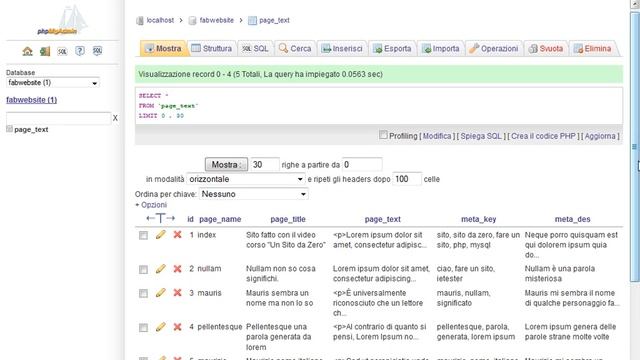Open the Importa tab
This screenshot has height=360, width=640.
click(x=441, y=49)
